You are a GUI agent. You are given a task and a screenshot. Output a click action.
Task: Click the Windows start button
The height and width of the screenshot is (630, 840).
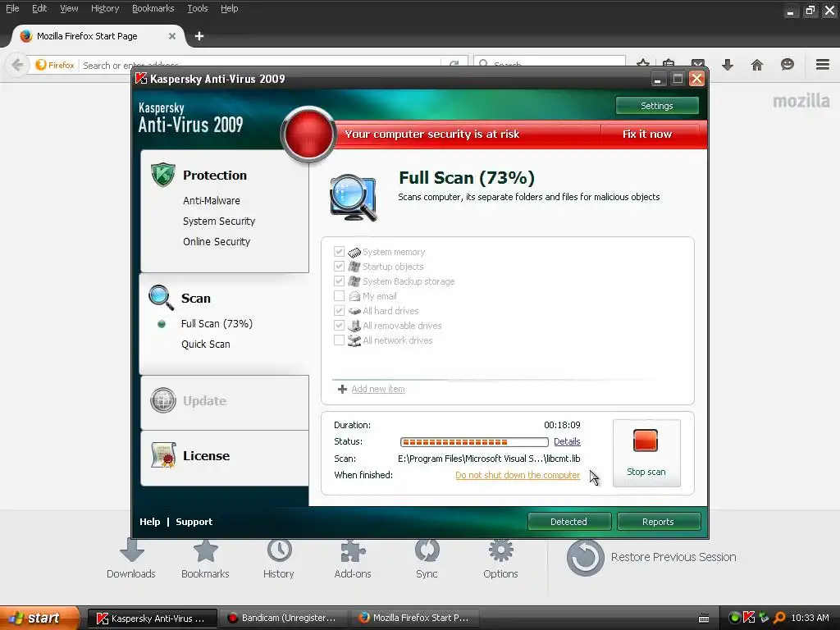coord(39,618)
